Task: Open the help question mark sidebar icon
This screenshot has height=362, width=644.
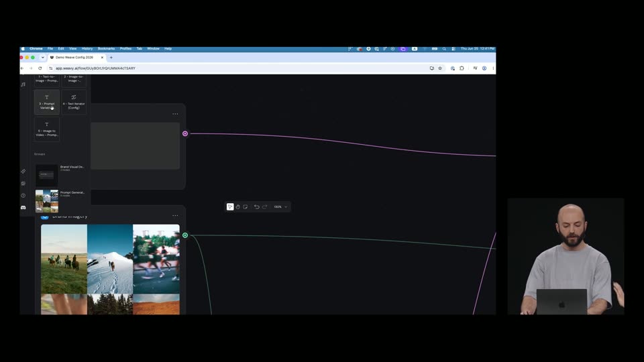Action: 23,195
